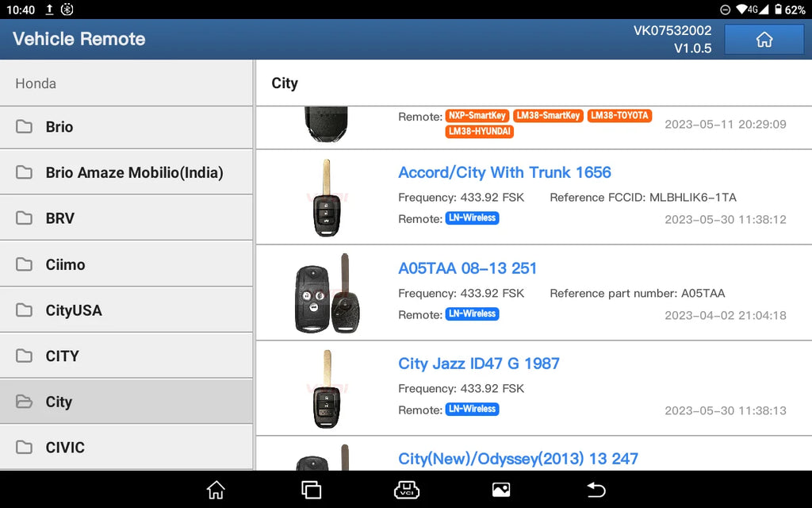Tap the NXP-SmartKey orange tag

477,116
